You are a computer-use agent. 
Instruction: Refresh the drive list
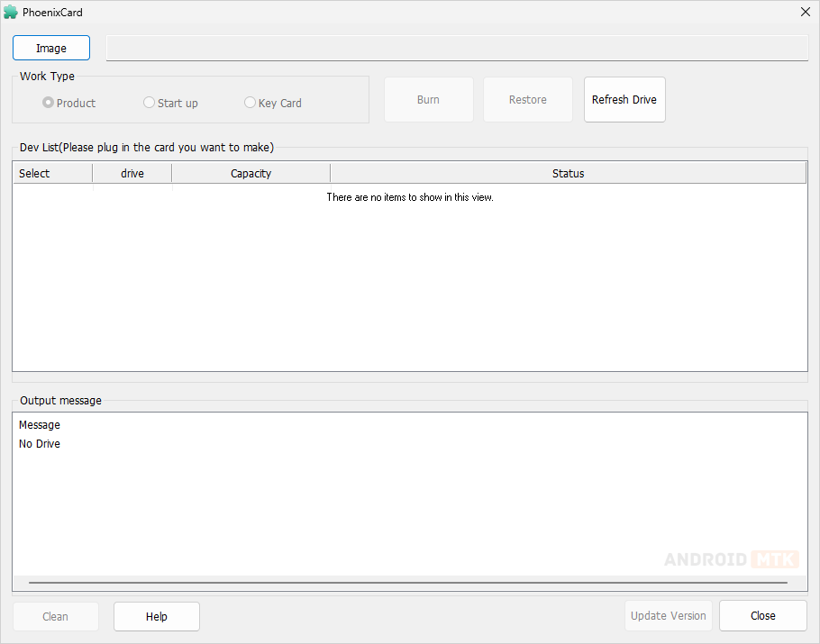pyautogui.click(x=624, y=99)
